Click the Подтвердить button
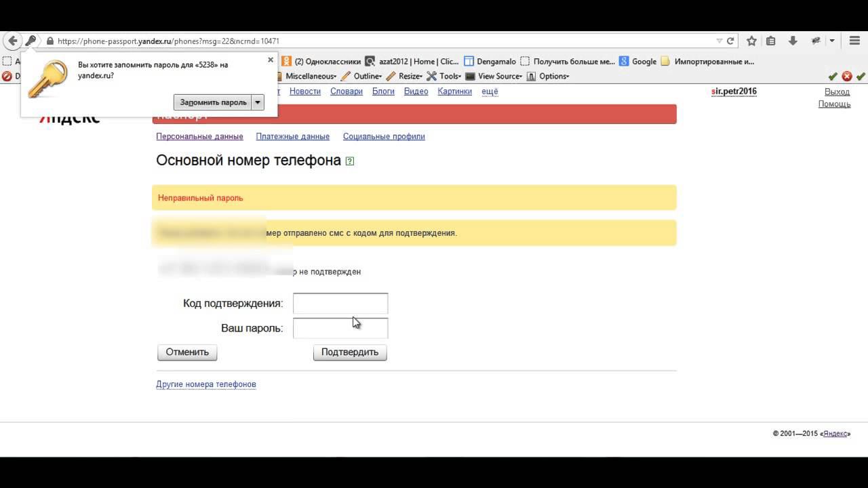Screen dimensions: 868x488 [x=350, y=352]
